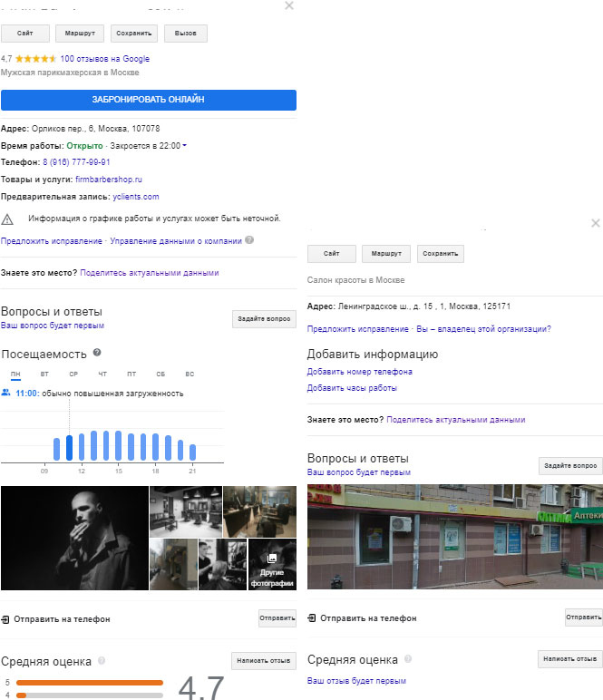Close the beauty salon panel with X
Viewport: 603px width, 700px height.
pyautogui.click(x=595, y=223)
